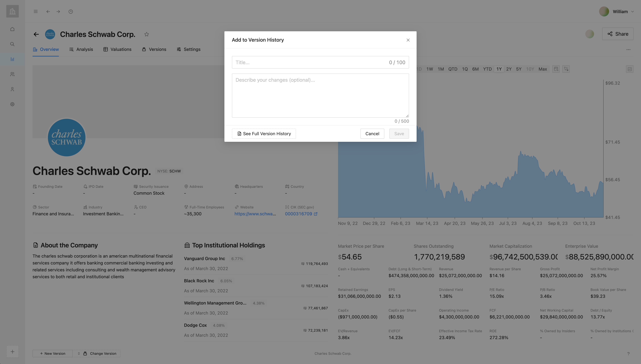Select the 5Y chart range
641x364 pixels.
519,69
